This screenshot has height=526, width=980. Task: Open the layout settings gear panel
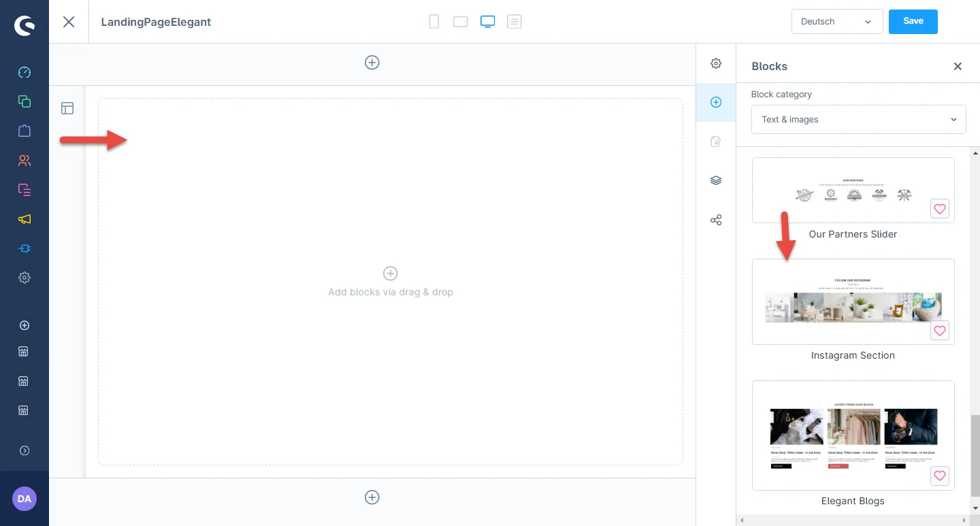(716, 63)
